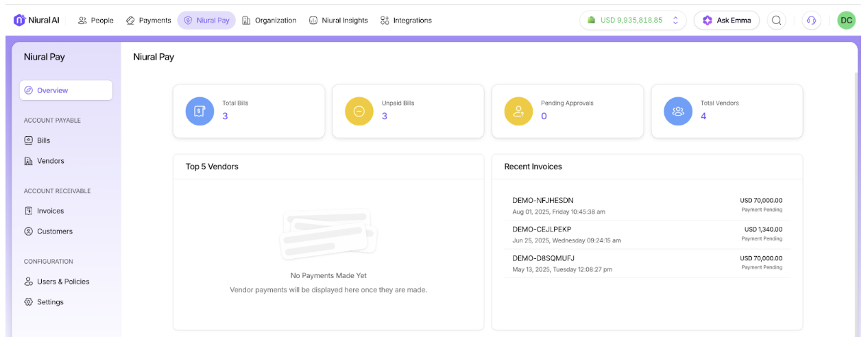This screenshot has width=868, height=348.
Task: Click the Niural AI logo
Action: 36,21
